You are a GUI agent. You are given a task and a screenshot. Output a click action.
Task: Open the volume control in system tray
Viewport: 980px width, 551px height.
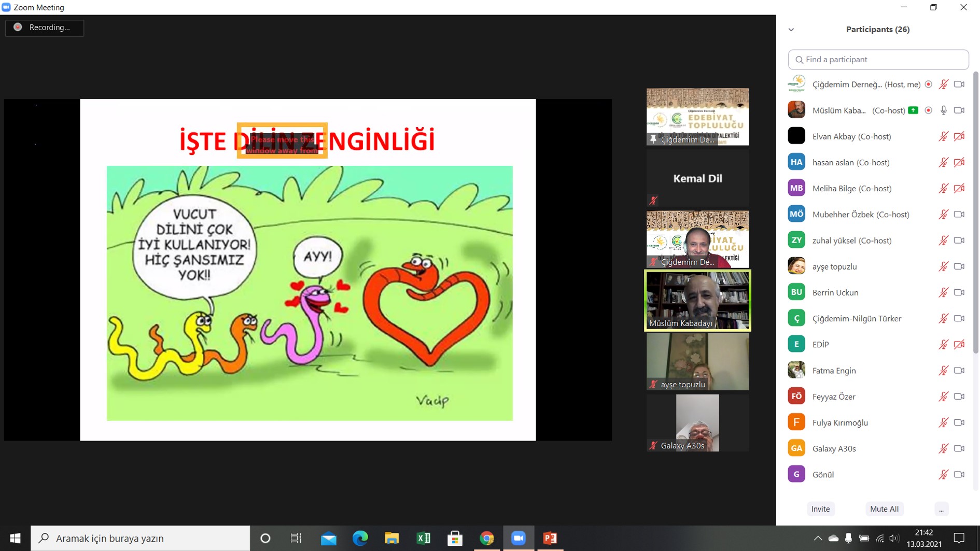click(x=894, y=538)
